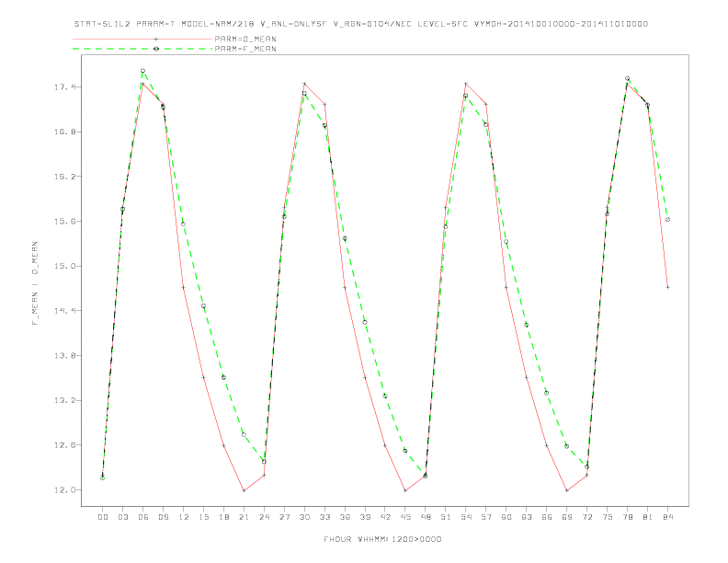Click the 15.6 y-axis tick label
728x563 pixels.
(x=64, y=221)
